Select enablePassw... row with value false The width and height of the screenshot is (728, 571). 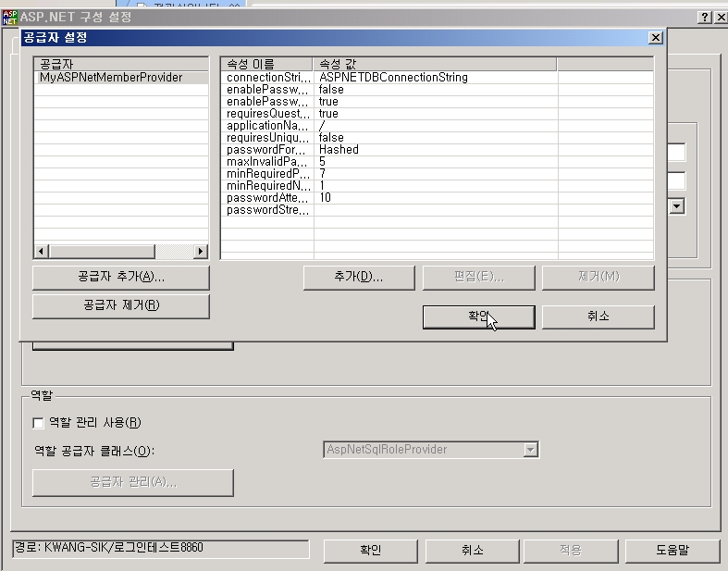pos(437,89)
